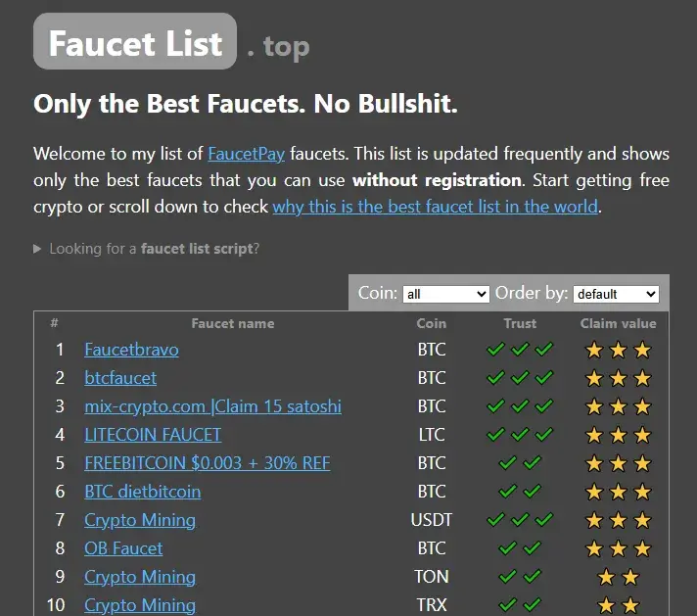Open the Crypto Mining TON faucet link
Image resolution: width=697 pixels, height=616 pixels.
click(140, 577)
